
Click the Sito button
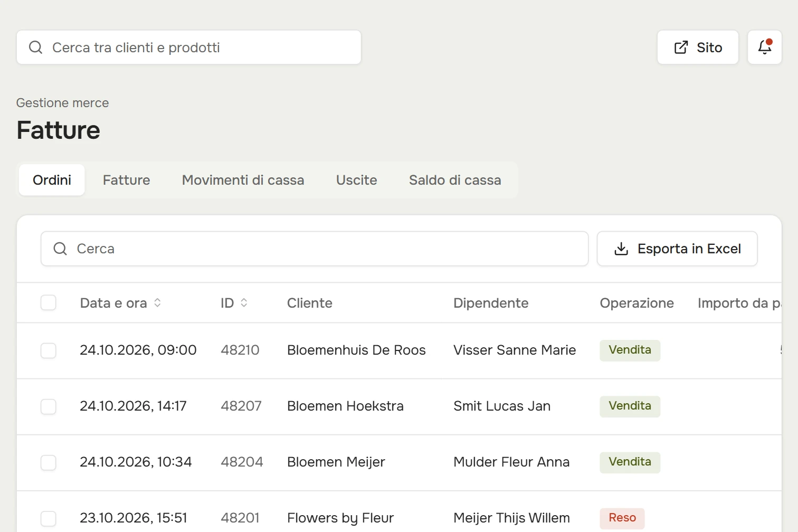click(698, 47)
